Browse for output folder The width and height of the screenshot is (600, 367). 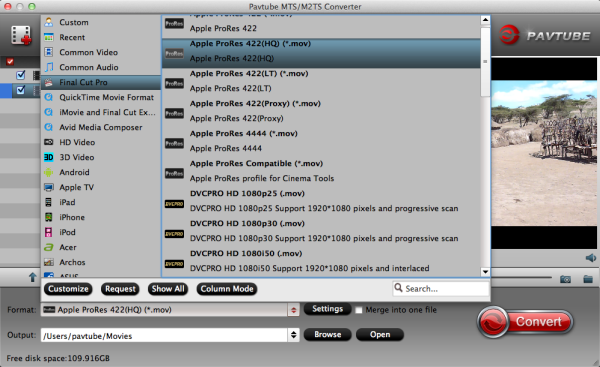[328, 334]
